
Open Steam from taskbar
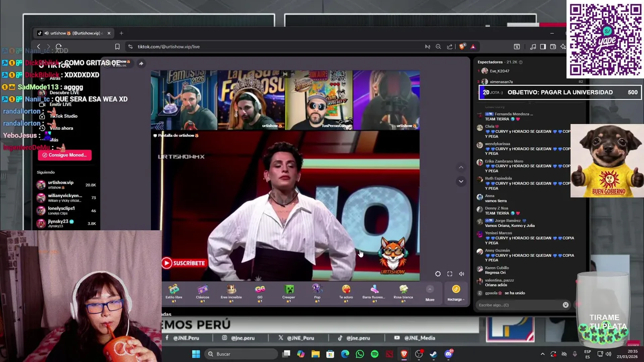tap(433, 354)
